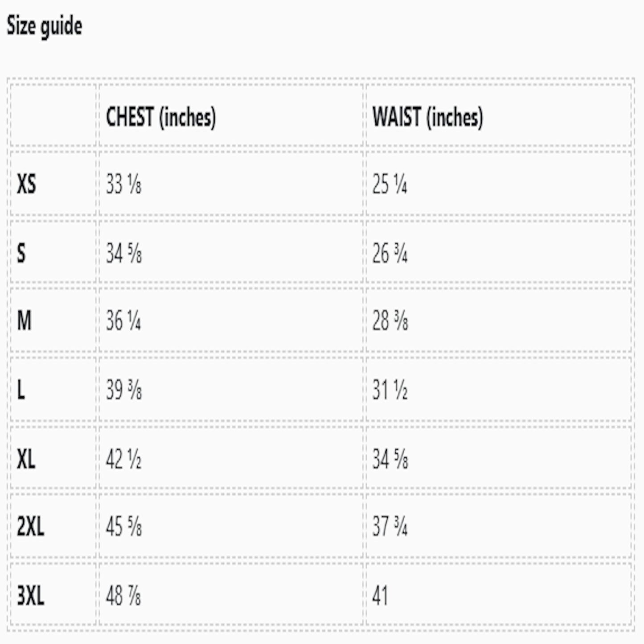Click the Size guide heading

44,27
